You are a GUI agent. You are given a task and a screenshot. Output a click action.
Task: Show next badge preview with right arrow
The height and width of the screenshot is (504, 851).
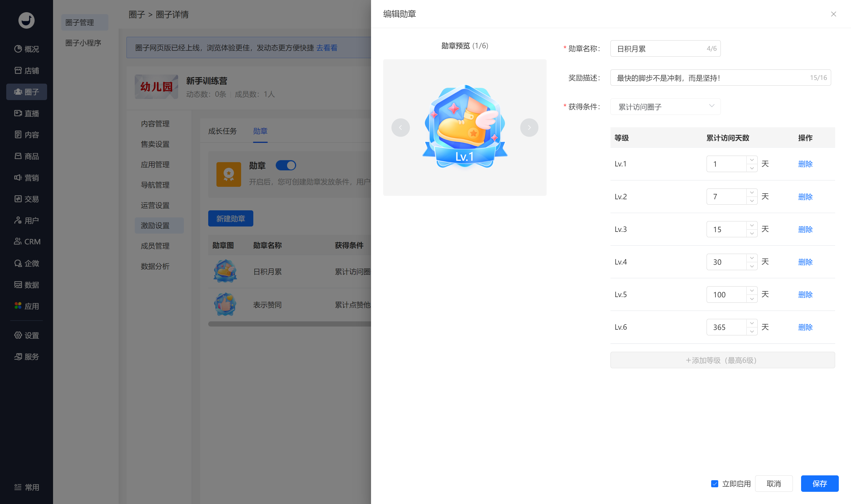pyautogui.click(x=529, y=128)
